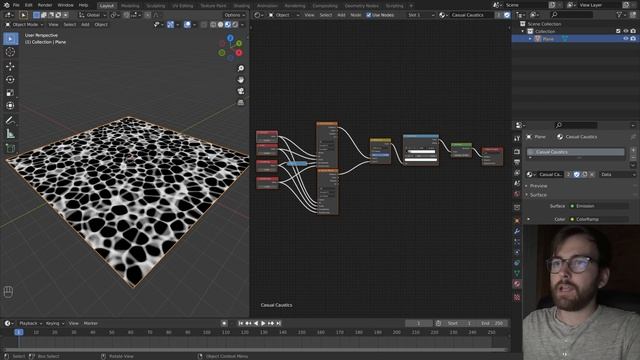Screen dimensions: 640x360
Task: Select Casual Caustics material slot
Action: pyautogui.click(x=576, y=152)
